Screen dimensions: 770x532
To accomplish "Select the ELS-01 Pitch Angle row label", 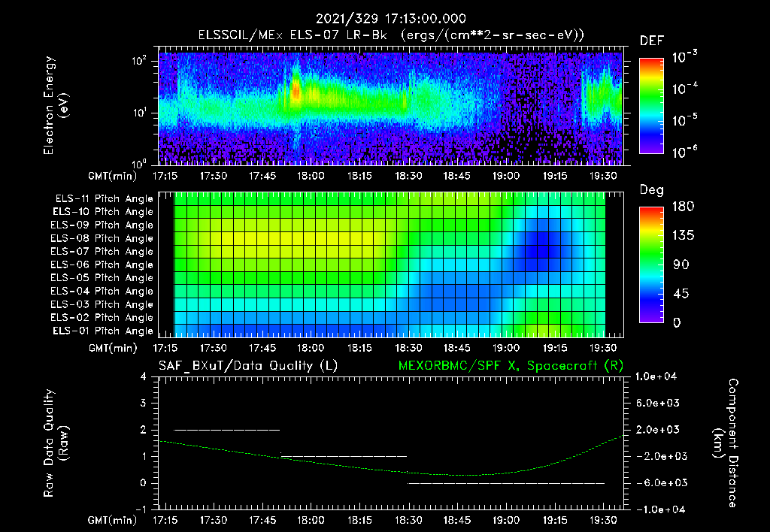I will (x=103, y=331).
